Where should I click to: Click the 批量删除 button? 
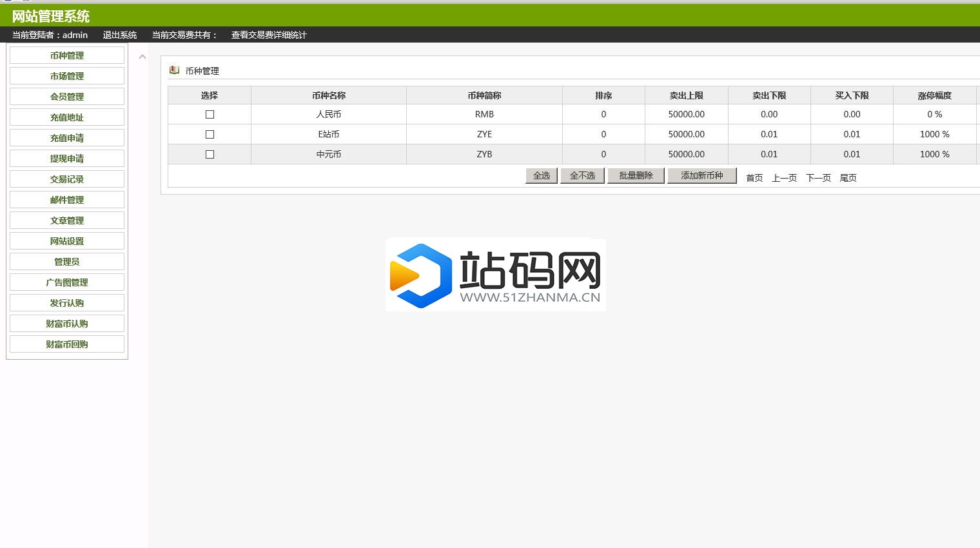pyautogui.click(x=636, y=175)
